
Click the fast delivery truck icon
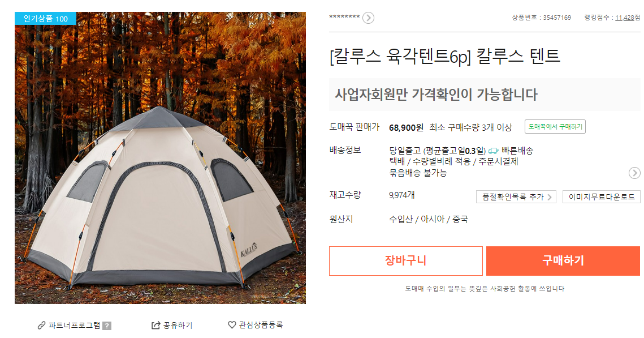(x=493, y=151)
